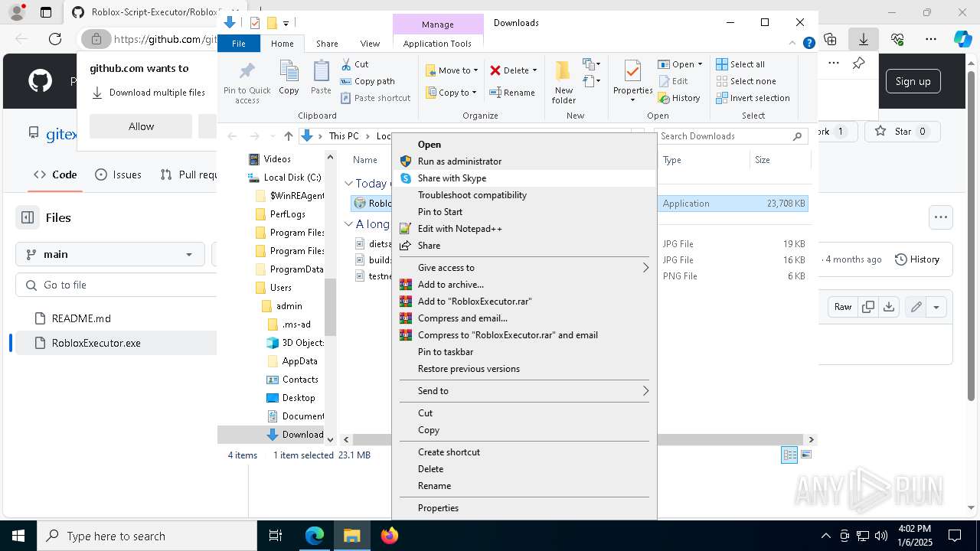Click Rename in Organize group
Image resolution: width=980 pixels, height=551 pixels.
[x=512, y=93]
